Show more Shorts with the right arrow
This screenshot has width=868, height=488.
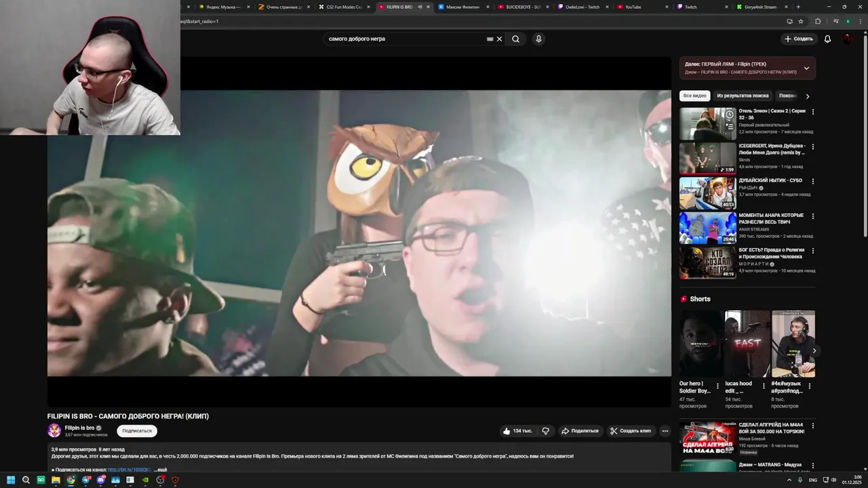[814, 351]
